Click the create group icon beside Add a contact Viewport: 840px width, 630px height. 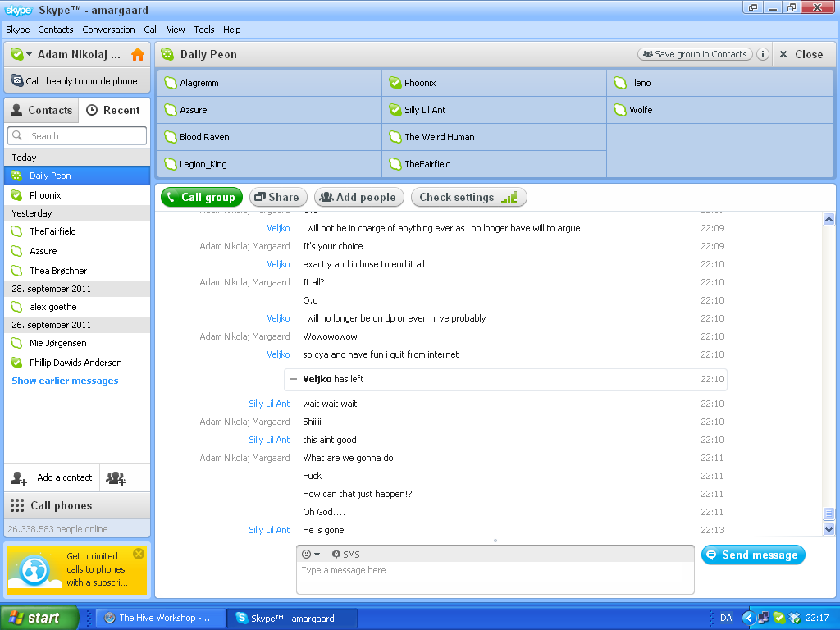[116, 478]
